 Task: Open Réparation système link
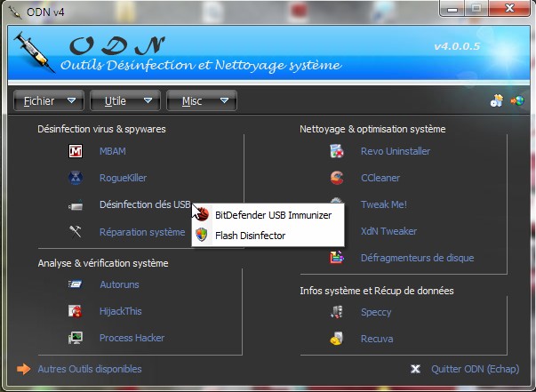click(x=142, y=232)
